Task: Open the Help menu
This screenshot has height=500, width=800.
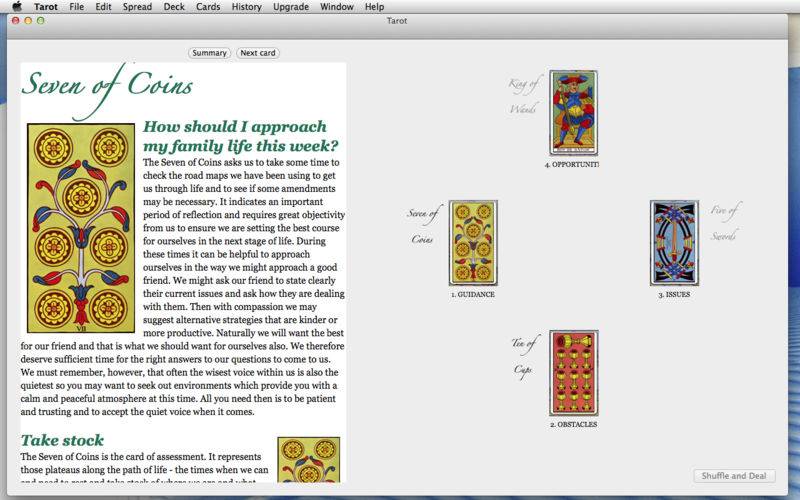Action: click(x=374, y=7)
